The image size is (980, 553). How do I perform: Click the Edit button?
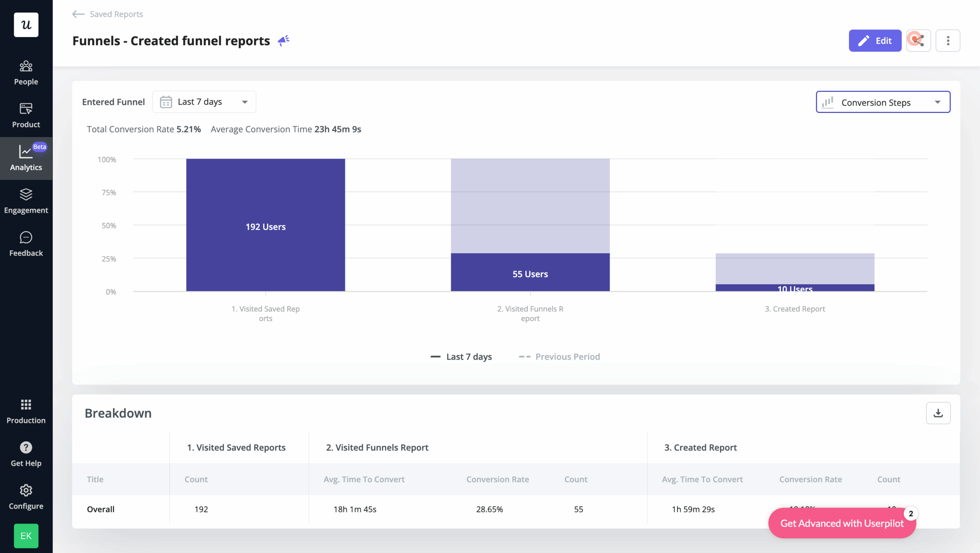point(875,40)
